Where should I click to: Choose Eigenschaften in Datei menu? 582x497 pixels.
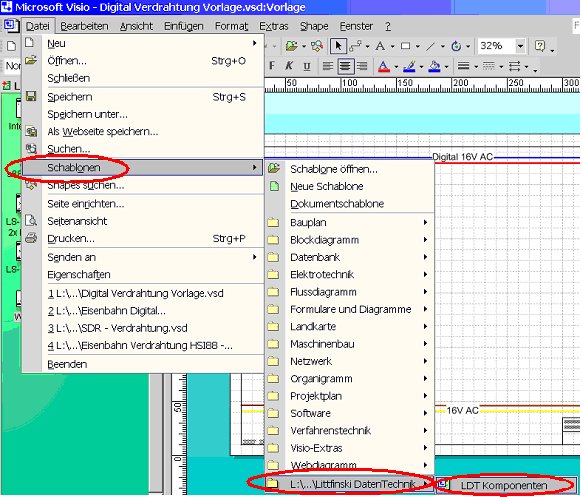143,275
